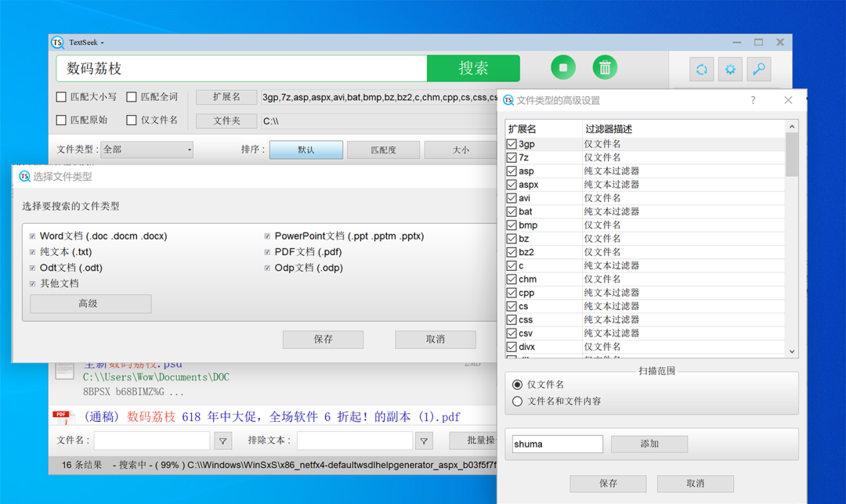This screenshot has width=846, height=504.
Task: Click the 扩展名 column header
Action: point(544,129)
